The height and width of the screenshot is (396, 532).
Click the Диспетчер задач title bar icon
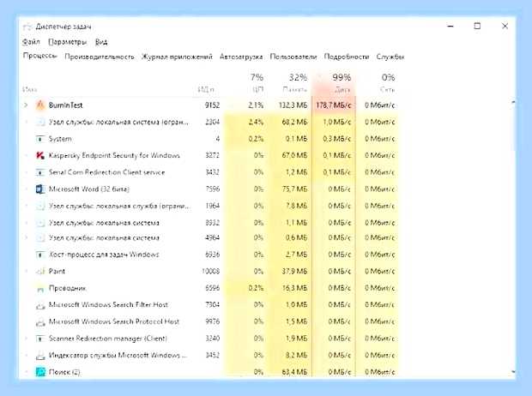click(x=27, y=27)
